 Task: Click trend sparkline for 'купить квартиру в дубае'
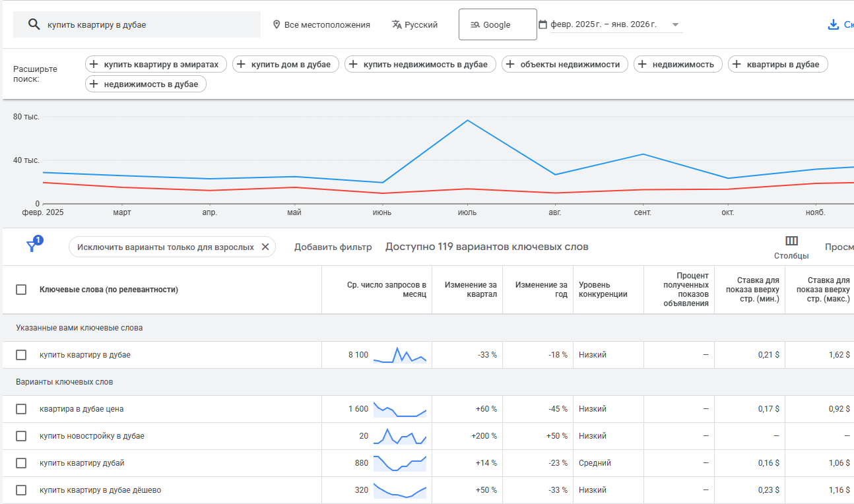[400, 355]
